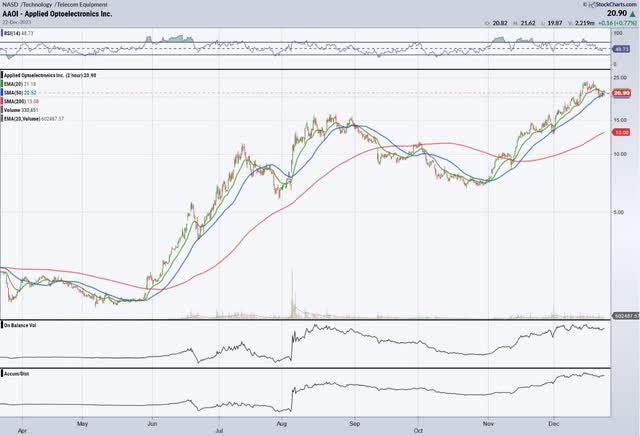Click the May label on time axis
Viewport: 640px width, 436px height.
point(82,424)
